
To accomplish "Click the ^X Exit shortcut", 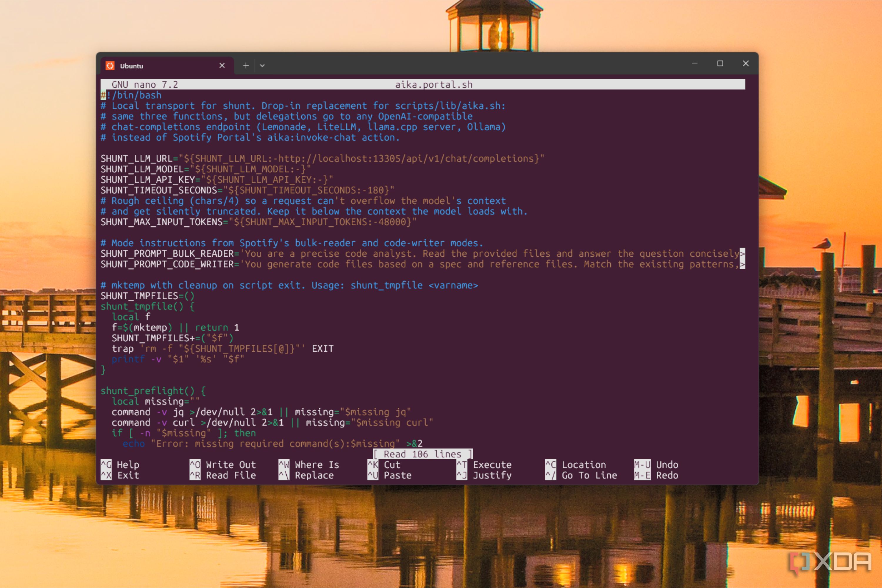I will 120,475.
